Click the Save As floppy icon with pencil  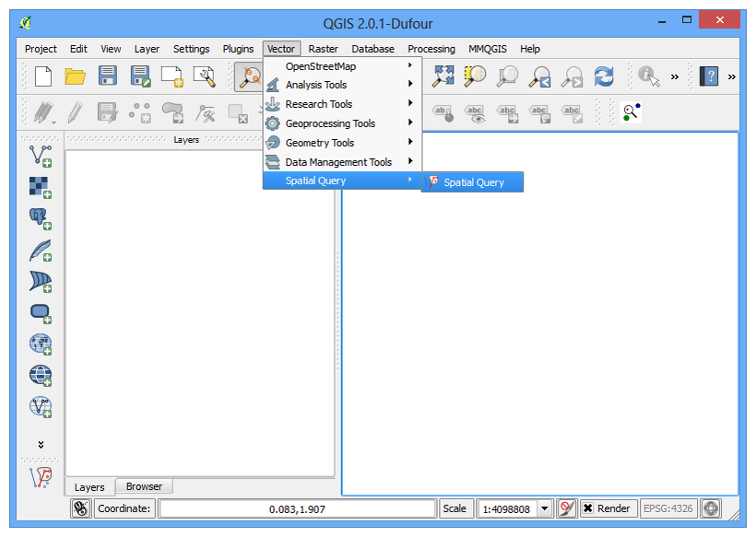point(140,76)
